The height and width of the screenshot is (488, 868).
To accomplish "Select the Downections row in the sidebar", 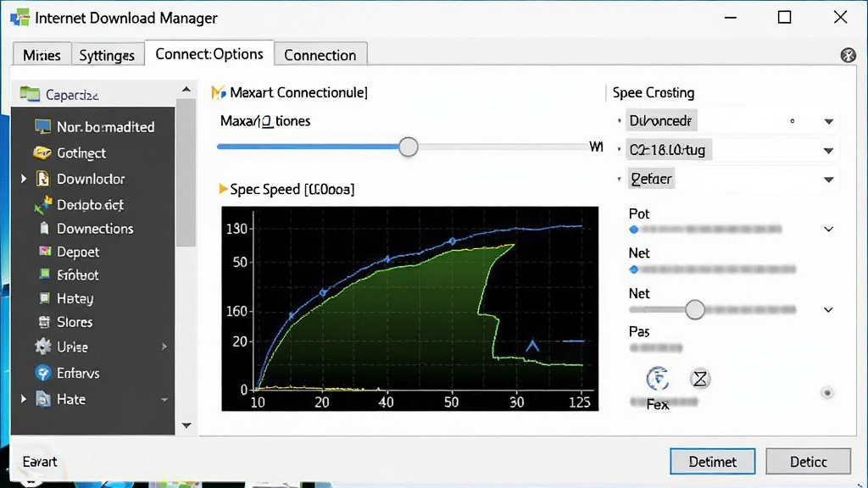I will click(x=93, y=228).
